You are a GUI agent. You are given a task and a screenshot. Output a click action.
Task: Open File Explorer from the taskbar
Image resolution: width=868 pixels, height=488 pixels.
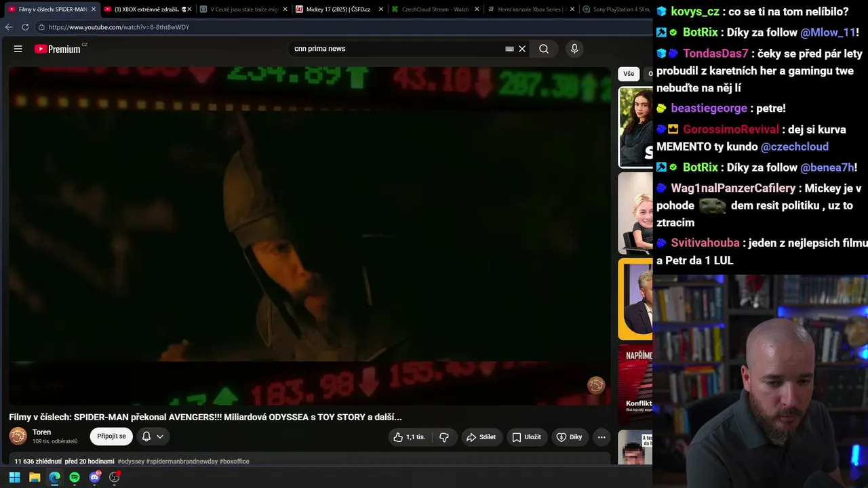[35, 477]
